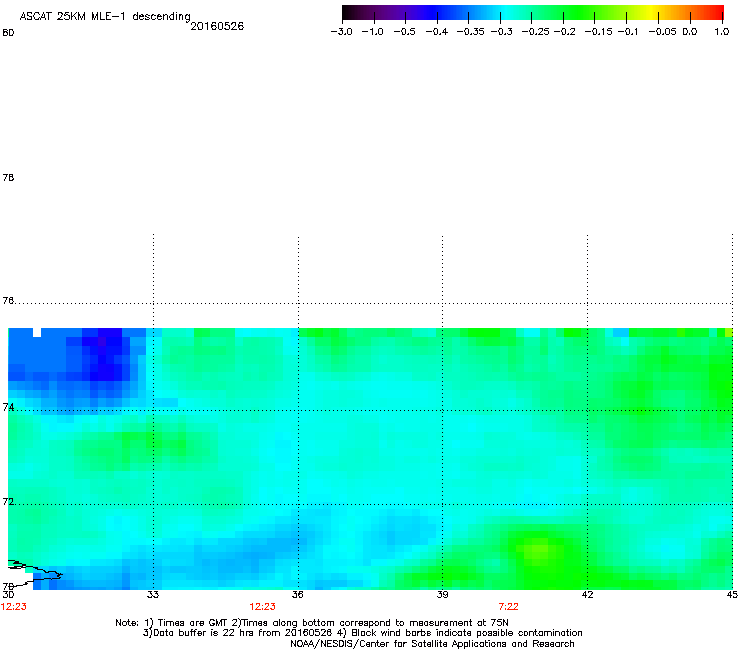Click the yellow section of the color bar

click(x=653, y=12)
